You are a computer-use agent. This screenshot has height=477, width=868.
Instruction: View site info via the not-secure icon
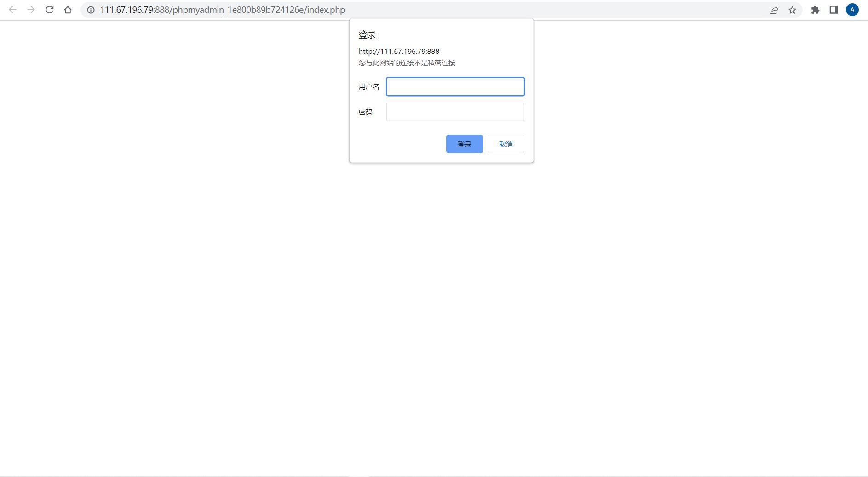point(91,10)
